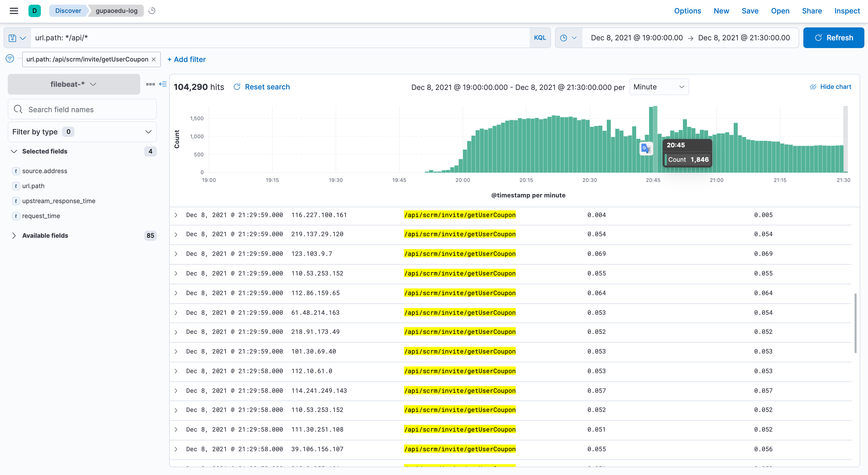Click highlighted path in 110.53.253.152 21:29:59 row
868x475 pixels.
(x=460, y=273)
